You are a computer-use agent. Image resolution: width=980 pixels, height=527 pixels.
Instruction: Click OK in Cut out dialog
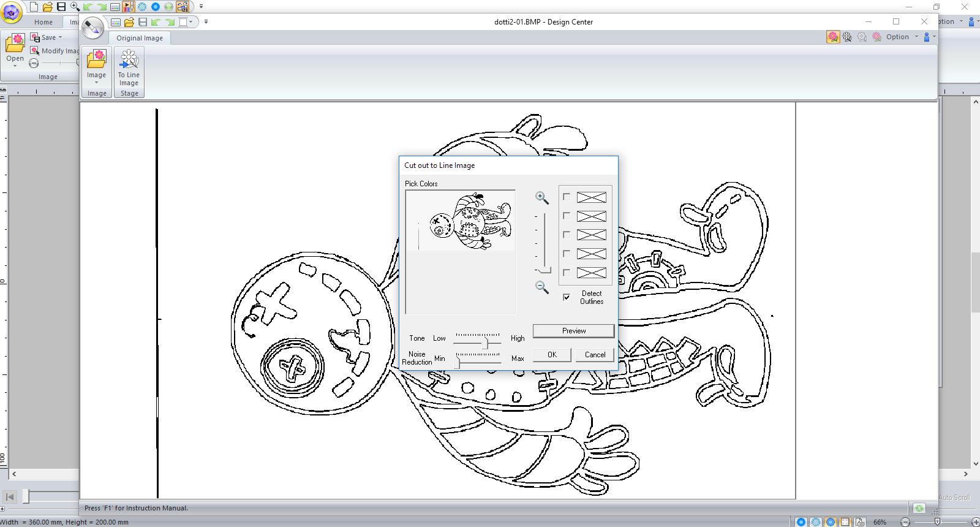[x=552, y=355]
